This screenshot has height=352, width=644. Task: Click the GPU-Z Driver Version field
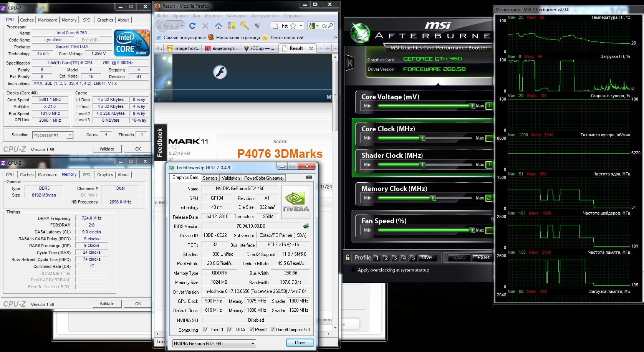[x=256, y=291]
